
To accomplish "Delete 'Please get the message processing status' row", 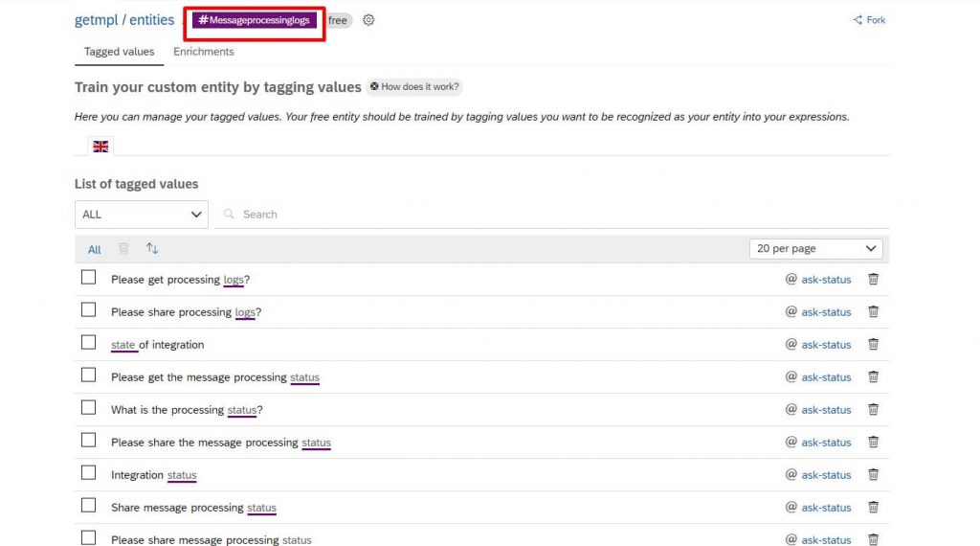I will [x=873, y=376].
